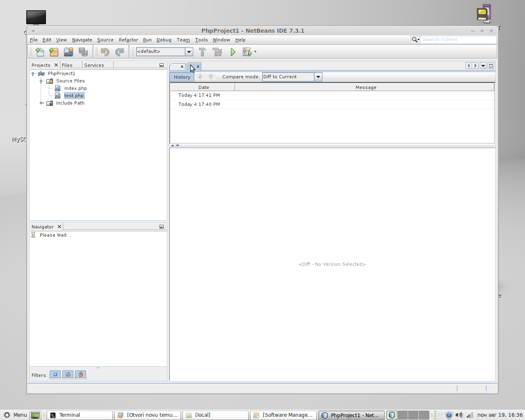Close the Navigator panel tab
The image size is (525, 420).
tap(59, 227)
